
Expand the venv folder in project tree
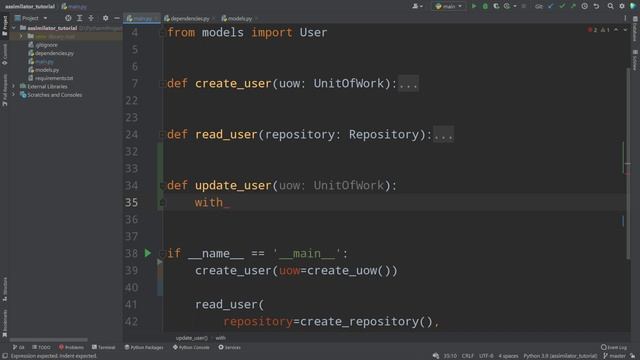[21, 36]
